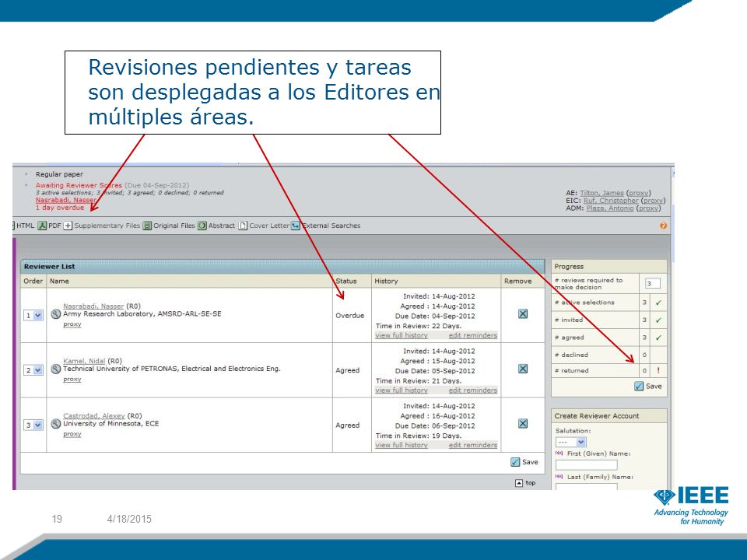Open reviewer details icon for Castrodad, Alexey
The height and width of the screenshot is (560, 747).
point(56,423)
